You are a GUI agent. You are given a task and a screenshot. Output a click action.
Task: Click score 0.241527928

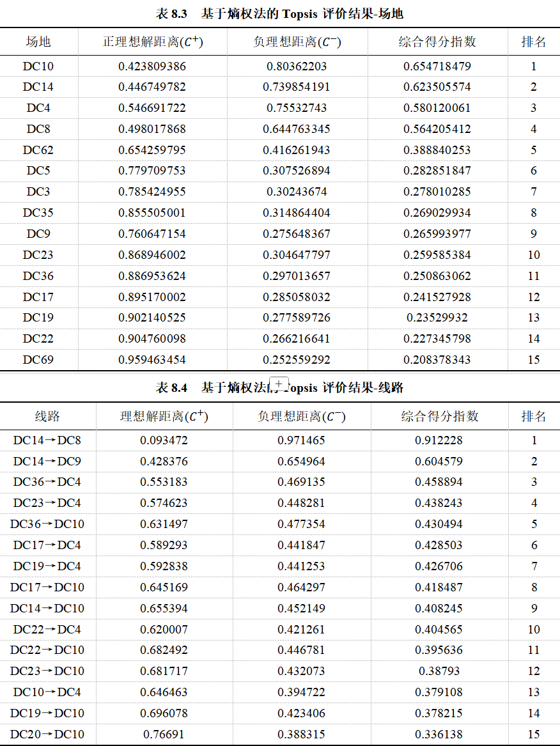pos(437,297)
